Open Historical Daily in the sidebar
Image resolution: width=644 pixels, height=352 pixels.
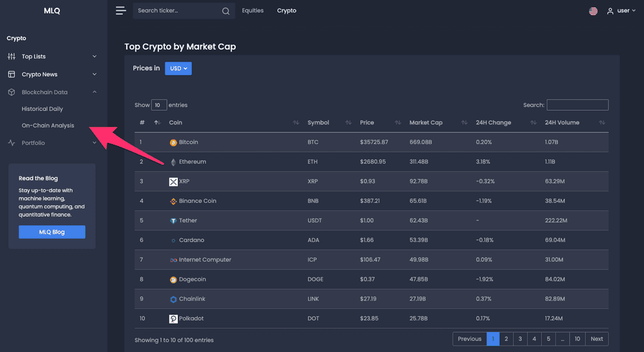[x=43, y=109]
